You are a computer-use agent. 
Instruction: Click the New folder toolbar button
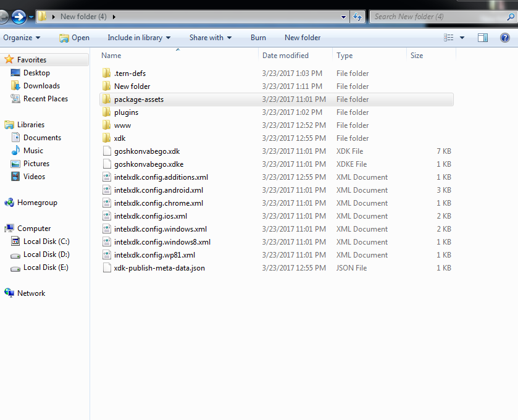tap(303, 38)
